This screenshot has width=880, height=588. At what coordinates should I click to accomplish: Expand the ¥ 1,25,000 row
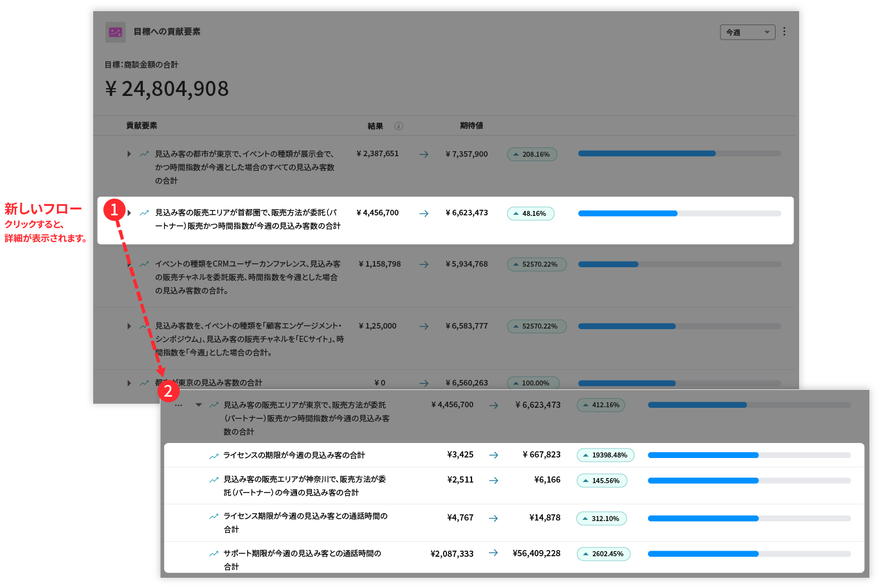click(x=129, y=326)
